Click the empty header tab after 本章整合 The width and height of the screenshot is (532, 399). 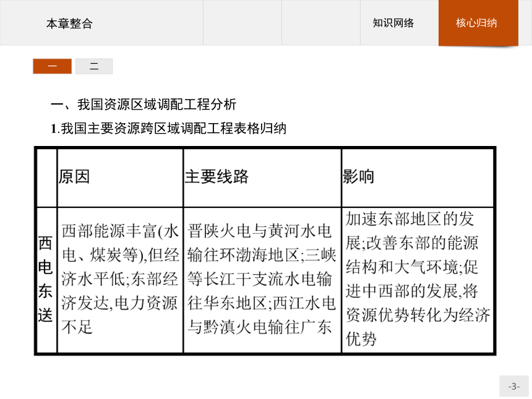click(x=242, y=23)
